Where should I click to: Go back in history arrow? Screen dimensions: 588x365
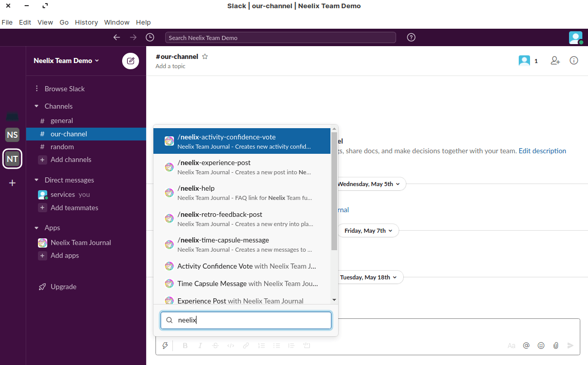(x=116, y=37)
